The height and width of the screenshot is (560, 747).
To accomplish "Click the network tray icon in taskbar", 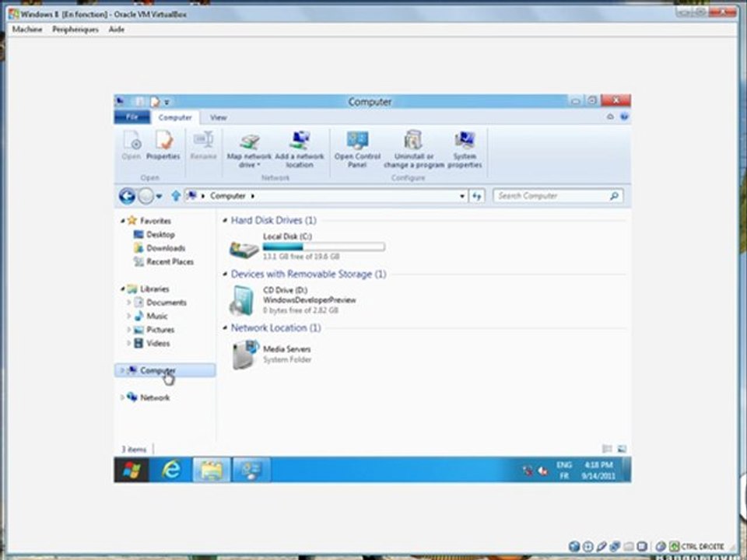I will pos(528,471).
